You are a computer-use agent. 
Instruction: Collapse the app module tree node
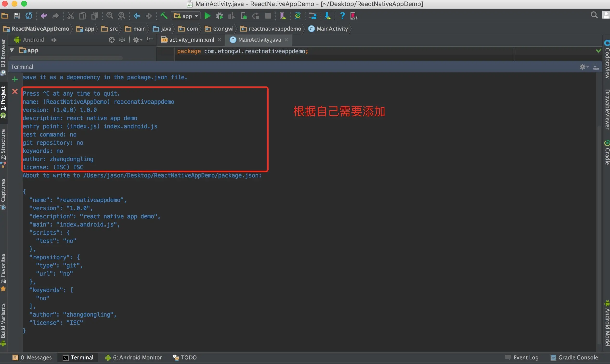click(x=12, y=50)
